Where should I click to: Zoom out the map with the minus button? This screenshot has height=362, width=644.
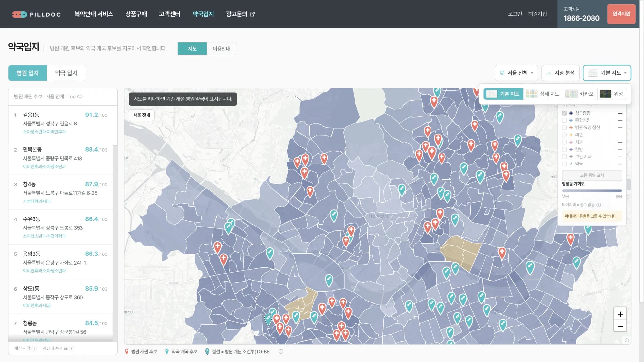pos(620,326)
